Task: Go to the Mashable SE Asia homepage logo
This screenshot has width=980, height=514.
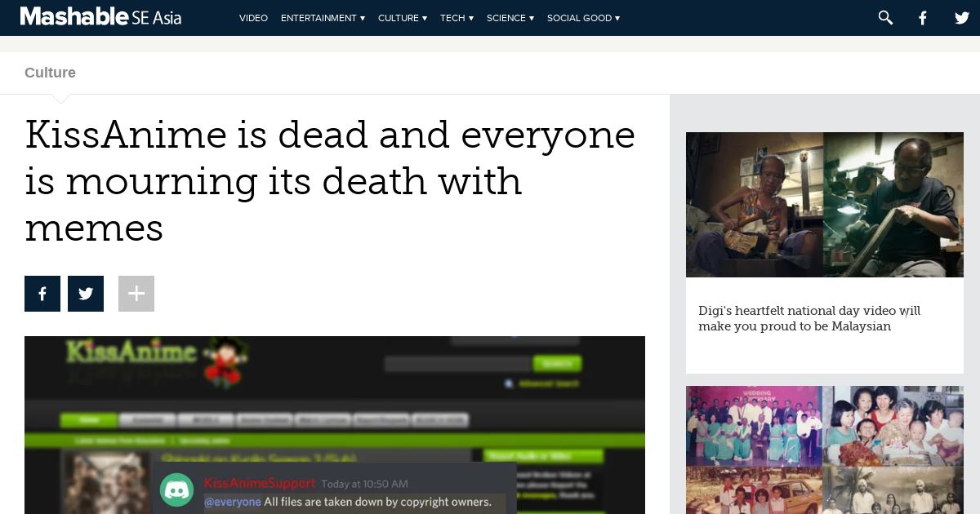Action: coord(100,16)
